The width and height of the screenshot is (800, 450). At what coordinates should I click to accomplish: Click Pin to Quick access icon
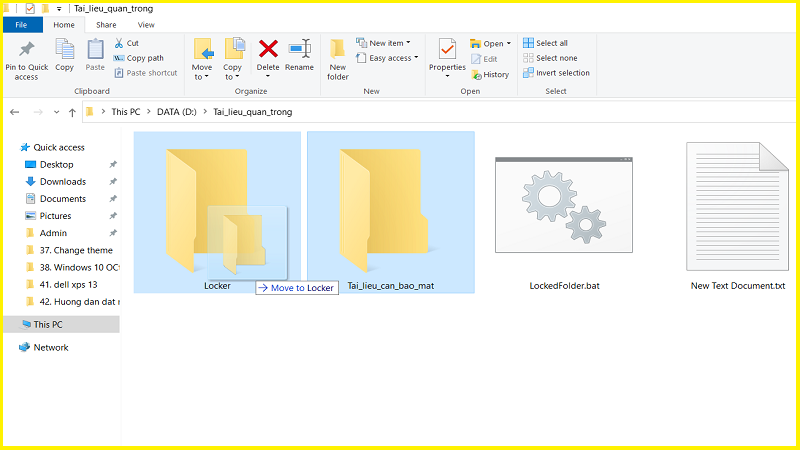point(27,49)
